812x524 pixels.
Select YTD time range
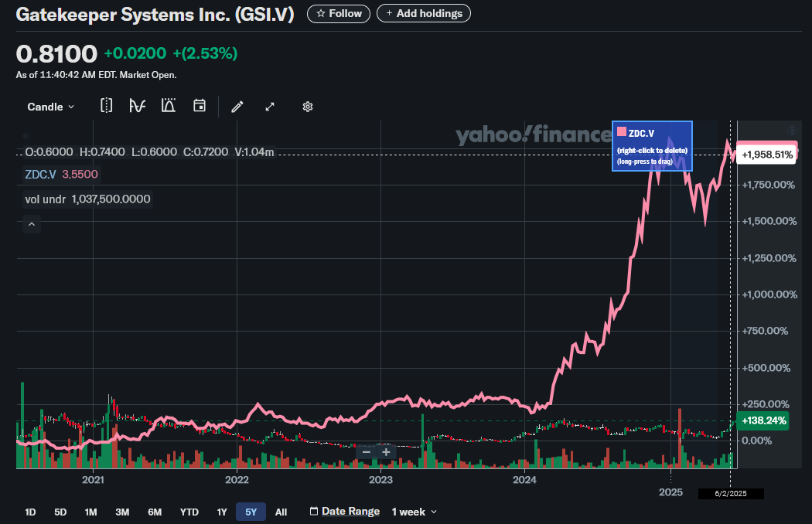[x=189, y=512]
